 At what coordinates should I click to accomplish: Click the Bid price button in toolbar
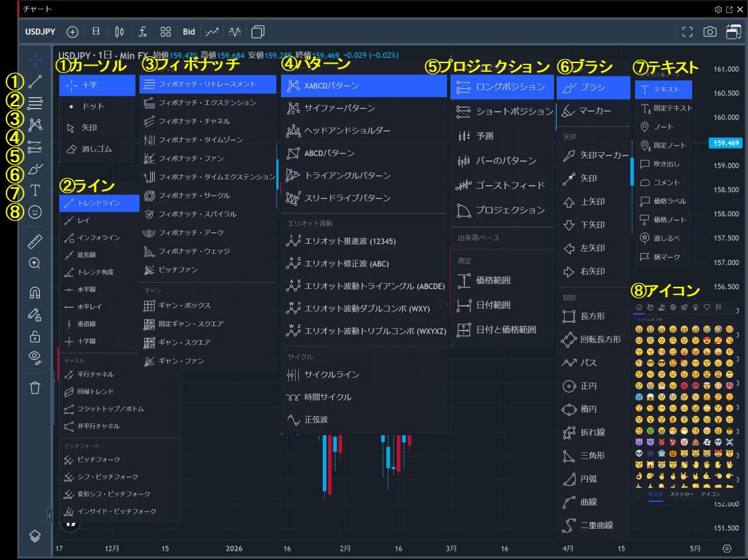pyautogui.click(x=189, y=31)
